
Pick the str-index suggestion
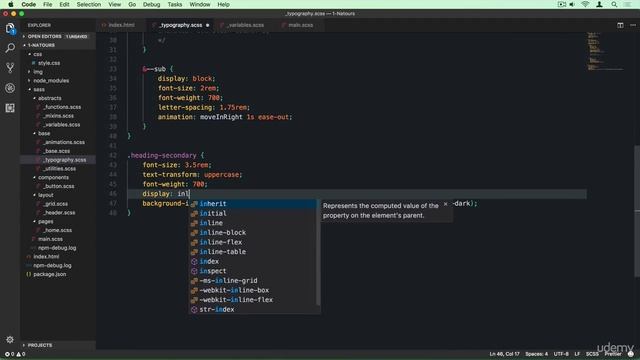coord(253,309)
